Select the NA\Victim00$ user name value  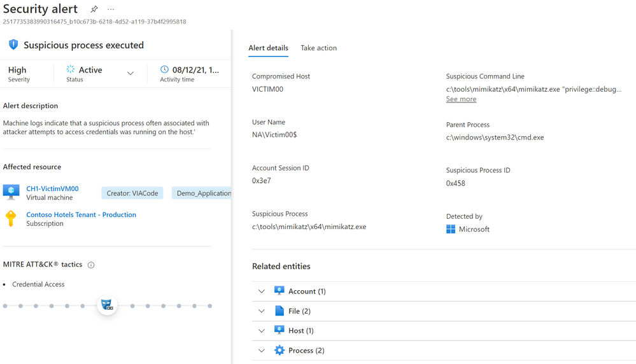274,134
